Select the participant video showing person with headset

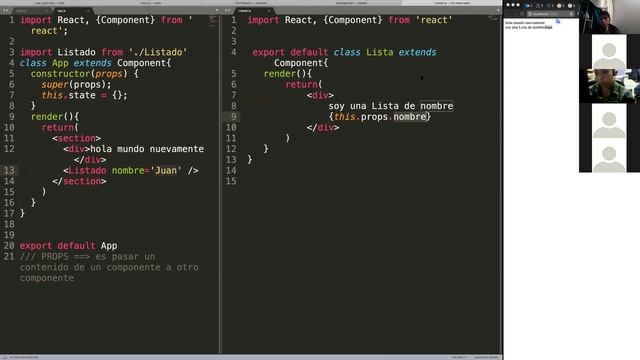point(609,86)
